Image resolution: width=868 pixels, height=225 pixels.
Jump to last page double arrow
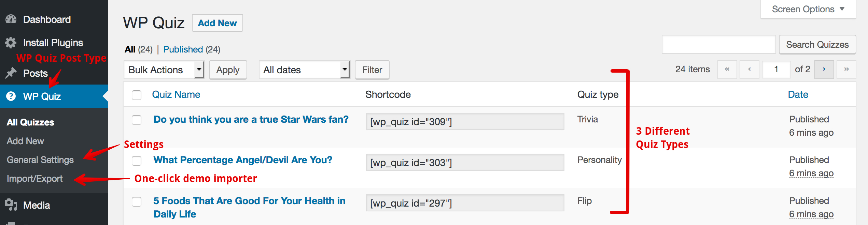click(x=846, y=70)
